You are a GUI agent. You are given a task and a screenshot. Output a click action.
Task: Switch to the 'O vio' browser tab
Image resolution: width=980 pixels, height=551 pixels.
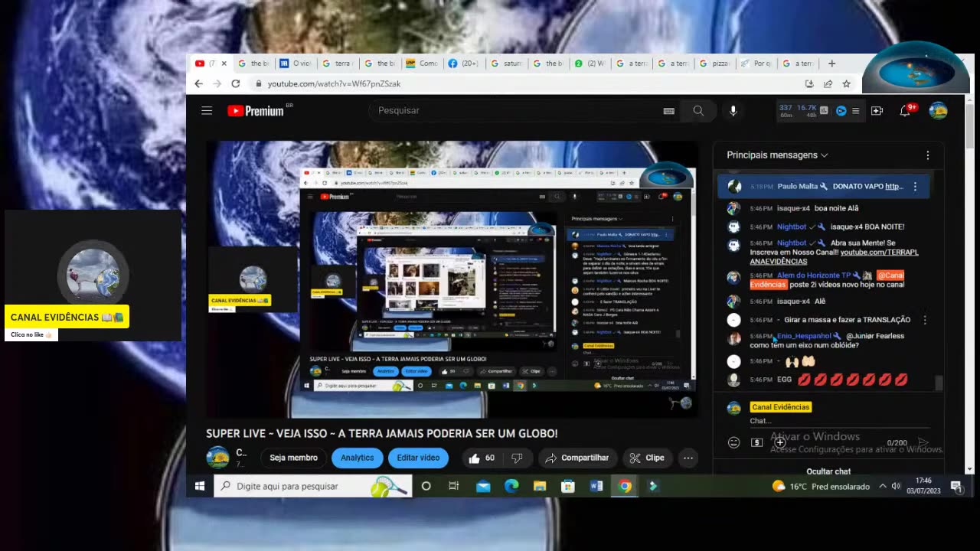tap(295, 64)
